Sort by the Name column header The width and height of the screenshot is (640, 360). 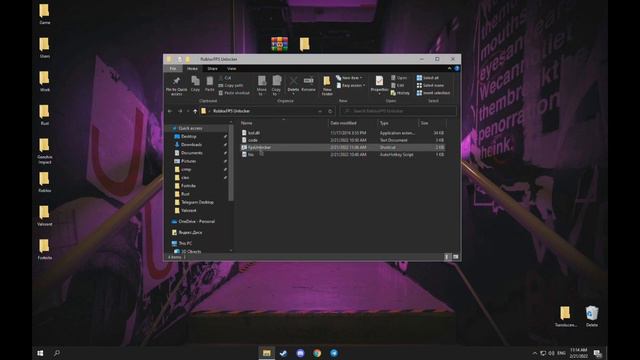tap(283, 123)
